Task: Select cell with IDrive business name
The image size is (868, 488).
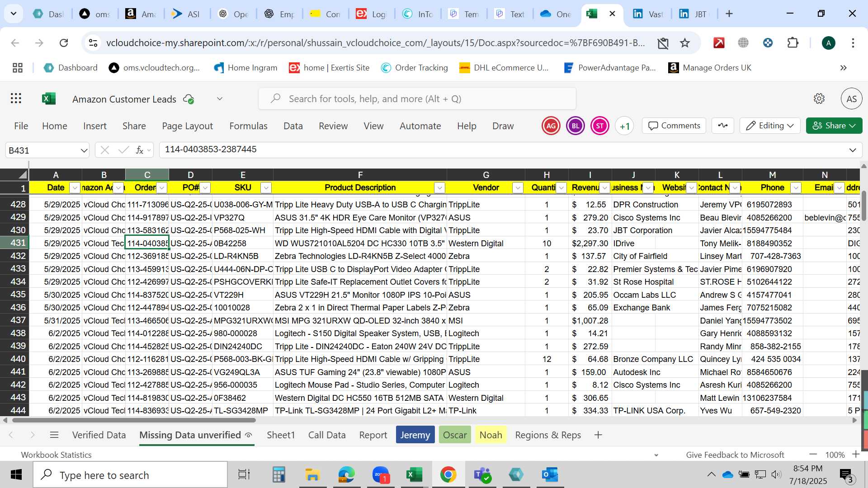Action: tap(633, 243)
